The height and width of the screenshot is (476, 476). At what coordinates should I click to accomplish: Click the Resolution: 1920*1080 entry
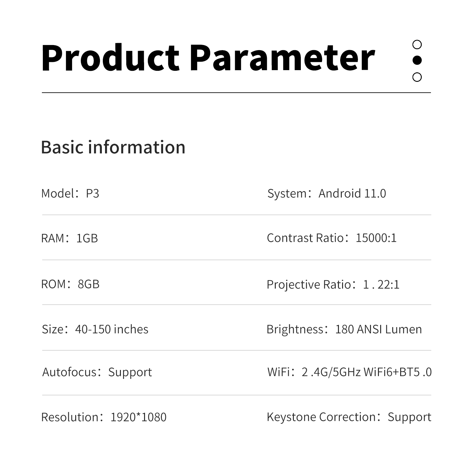tap(104, 417)
